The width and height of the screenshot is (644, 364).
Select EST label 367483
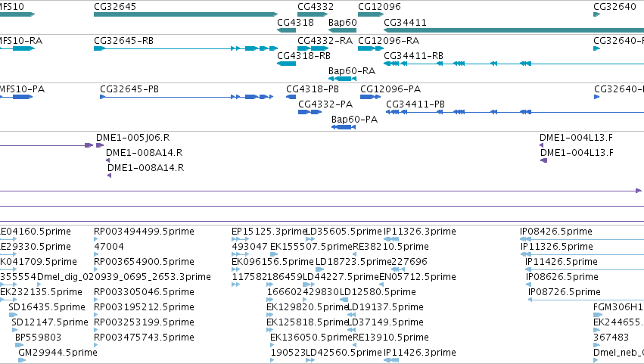coord(611,338)
